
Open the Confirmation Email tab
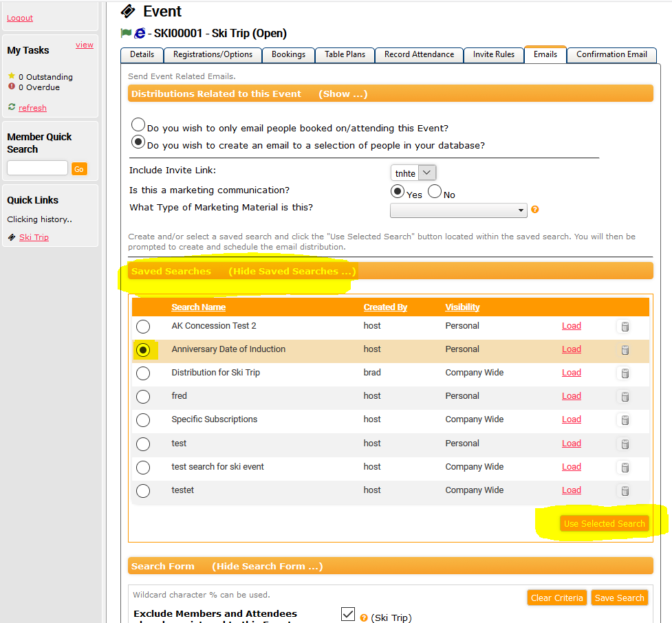611,54
